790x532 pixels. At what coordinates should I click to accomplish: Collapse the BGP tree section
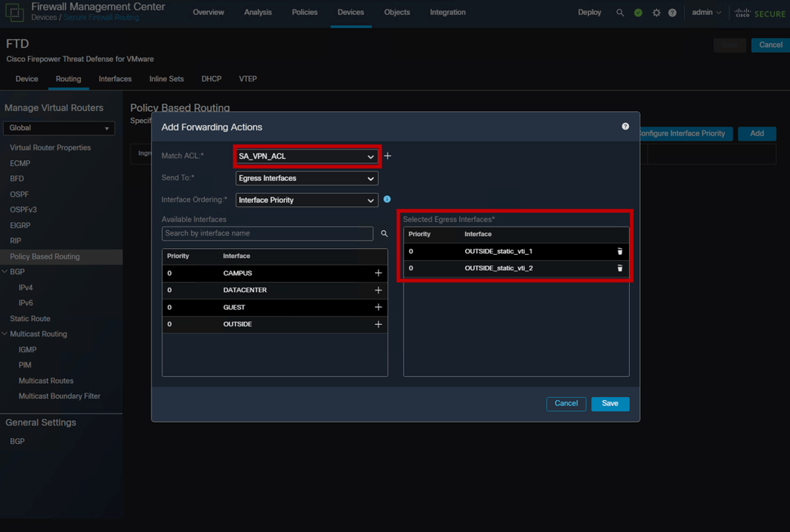[x=4, y=271]
